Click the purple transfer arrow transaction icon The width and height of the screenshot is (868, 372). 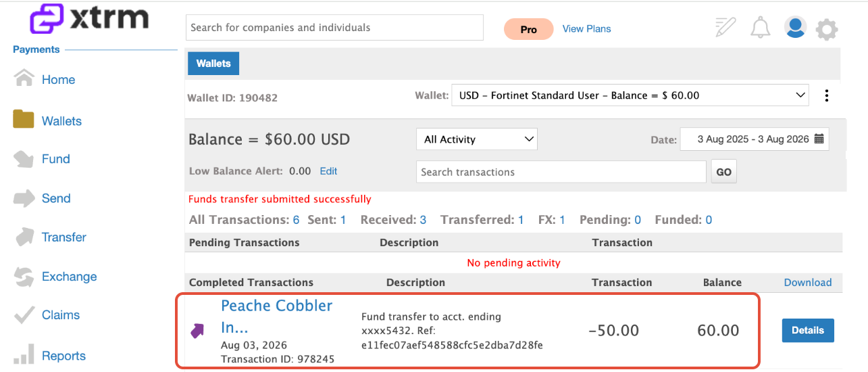click(x=197, y=331)
